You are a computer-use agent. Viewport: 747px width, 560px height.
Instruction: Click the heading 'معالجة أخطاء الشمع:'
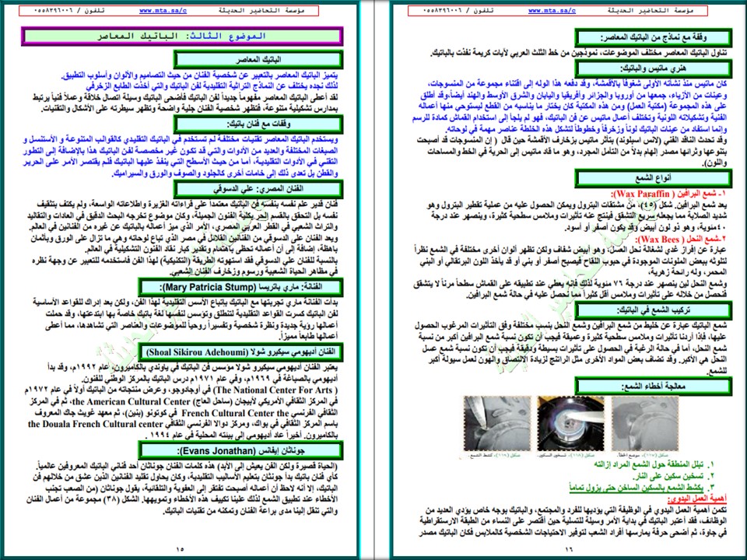[653, 387]
